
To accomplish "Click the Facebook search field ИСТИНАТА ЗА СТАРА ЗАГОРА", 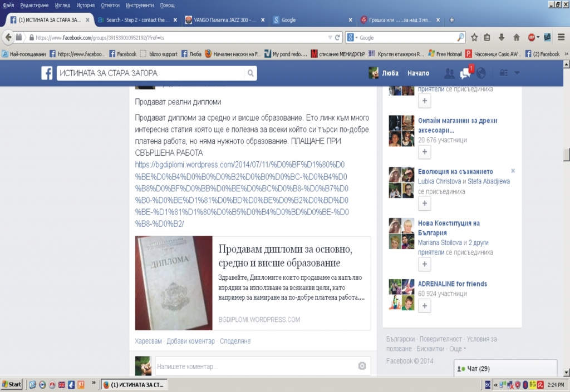I will [151, 73].
